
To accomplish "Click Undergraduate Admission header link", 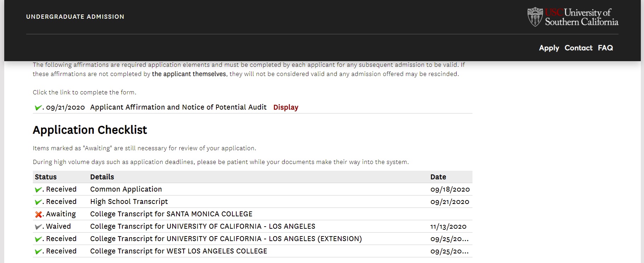I will (75, 17).
